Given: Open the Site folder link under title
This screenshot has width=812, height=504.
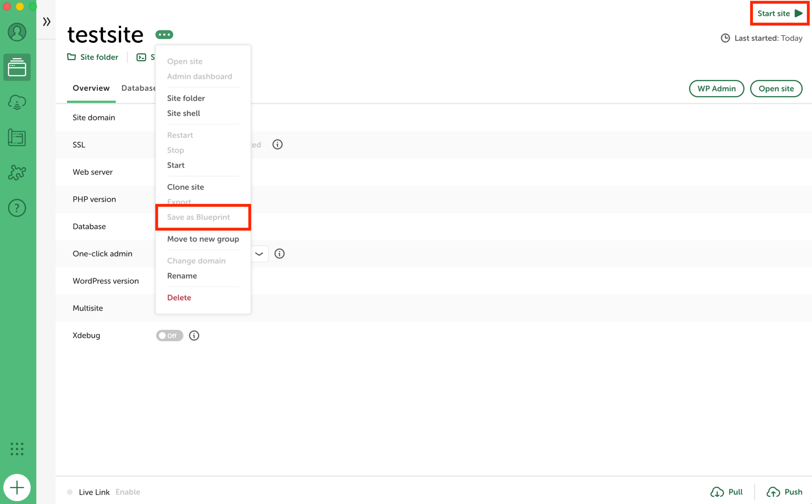Looking at the screenshot, I should click(93, 57).
